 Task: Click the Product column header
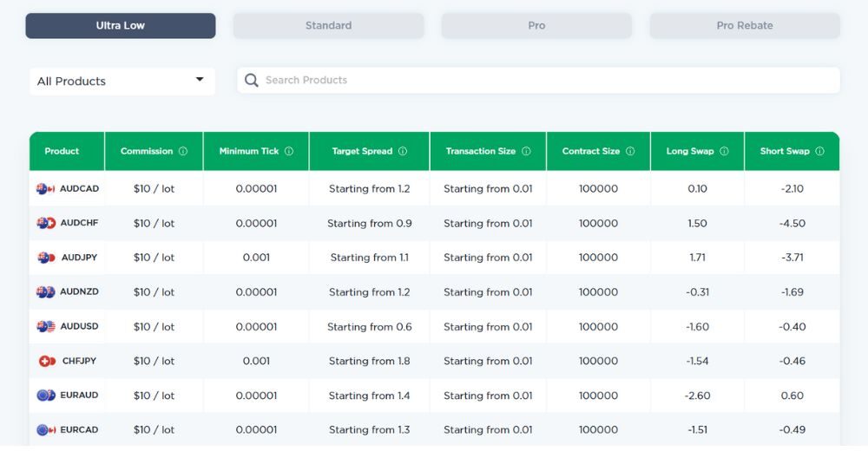tap(62, 151)
